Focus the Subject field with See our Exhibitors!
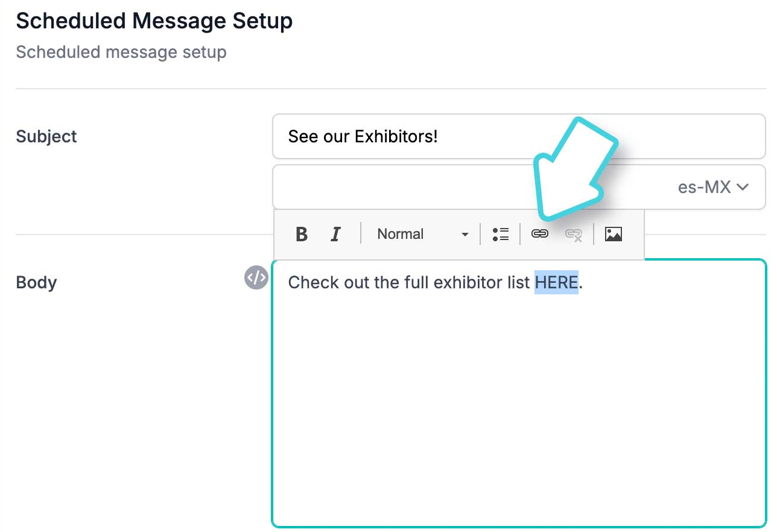Viewport: 777px width, 532px height. (x=519, y=136)
